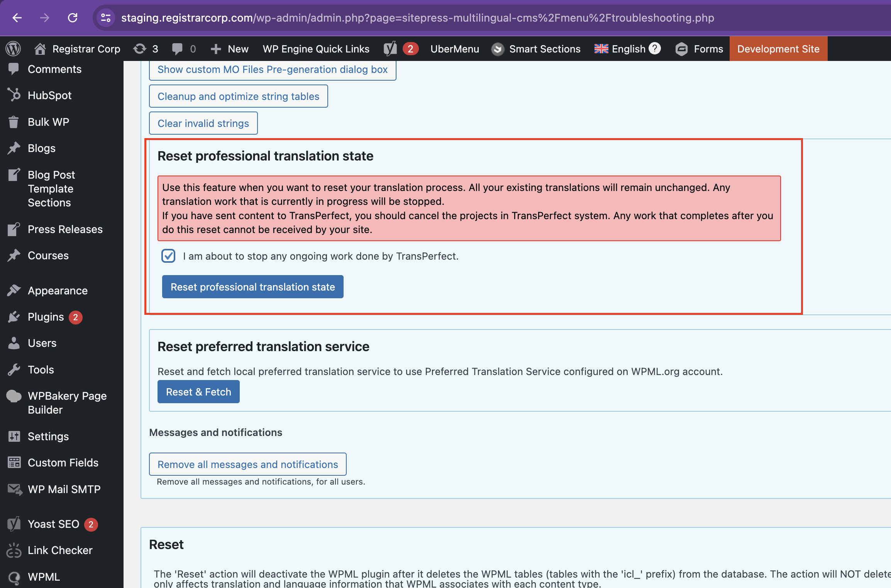Screen dimensions: 891x588
Task: Click the Reset & Fetch button
Action: (x=198, y=392)
